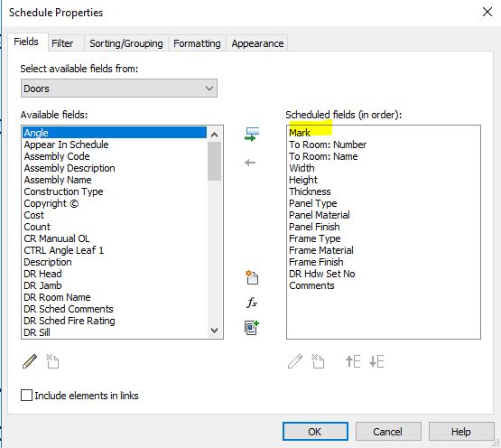The width and height of the screenshot is (501, 448).
Task: Select Count in Available fields
Action: 115,227
